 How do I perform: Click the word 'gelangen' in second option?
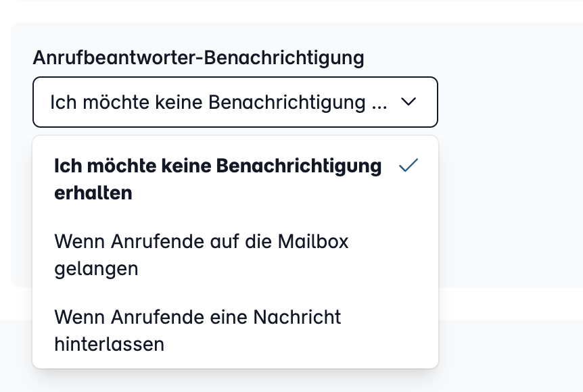click(x=96, y=269)
